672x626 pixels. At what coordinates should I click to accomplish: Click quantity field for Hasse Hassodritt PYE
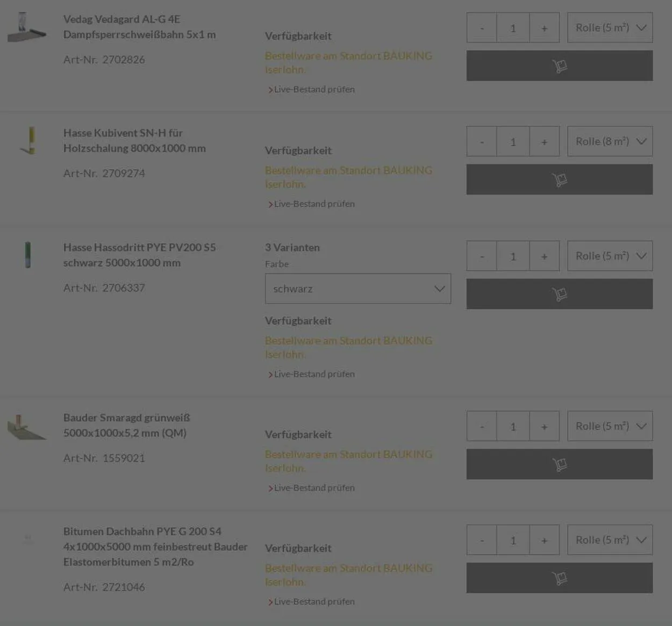(513, 256)
